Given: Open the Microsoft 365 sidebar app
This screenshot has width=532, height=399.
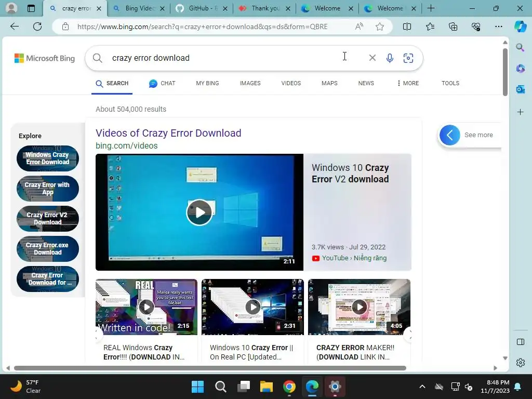Looking at the screenshot, I should pos(520,69).
